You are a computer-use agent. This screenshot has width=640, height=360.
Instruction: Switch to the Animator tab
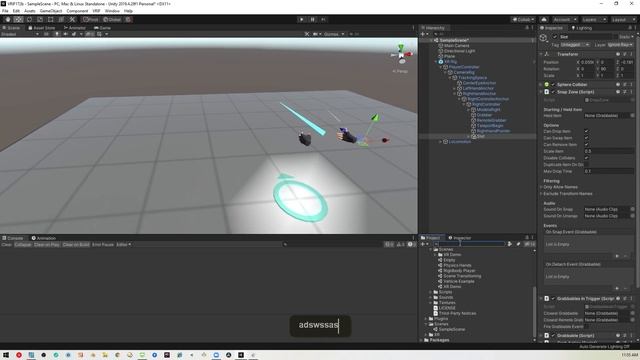coord(75,28)
